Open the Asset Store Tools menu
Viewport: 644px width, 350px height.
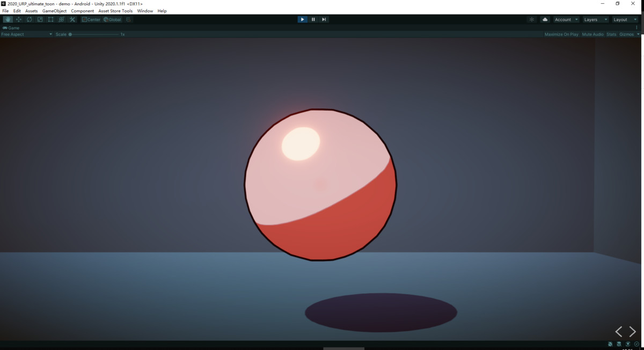click(115, 11)
